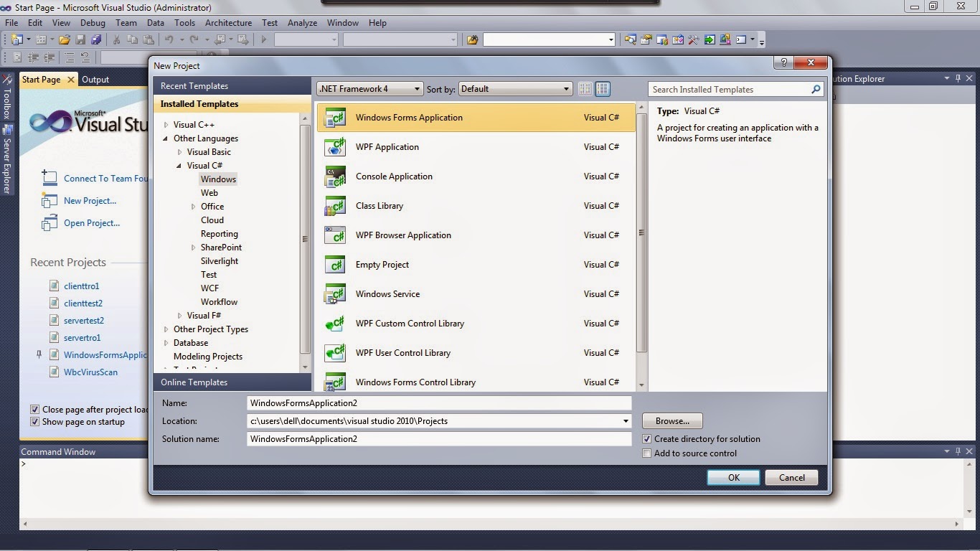Click inside the Solution name input field
This screenshot has height=551, width=980.
[438, 438]
